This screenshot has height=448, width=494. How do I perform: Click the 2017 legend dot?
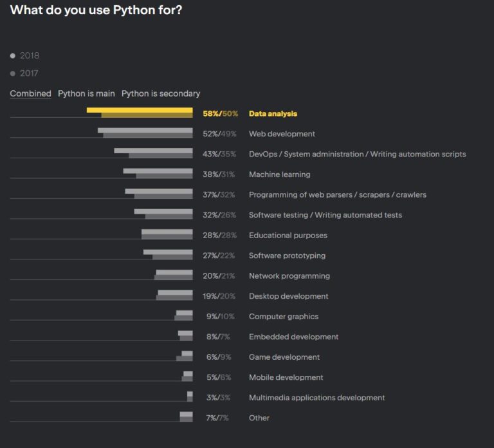pyautogui.click(x=13, y=73)
